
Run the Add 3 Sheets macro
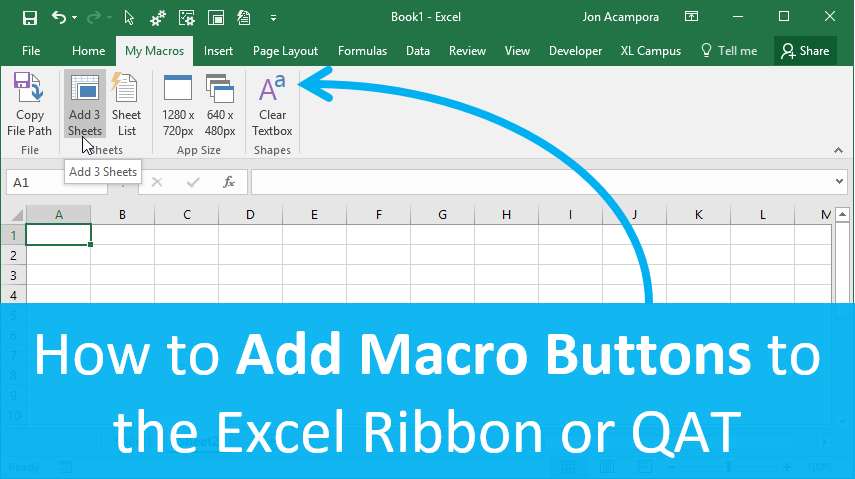point(85,105)
